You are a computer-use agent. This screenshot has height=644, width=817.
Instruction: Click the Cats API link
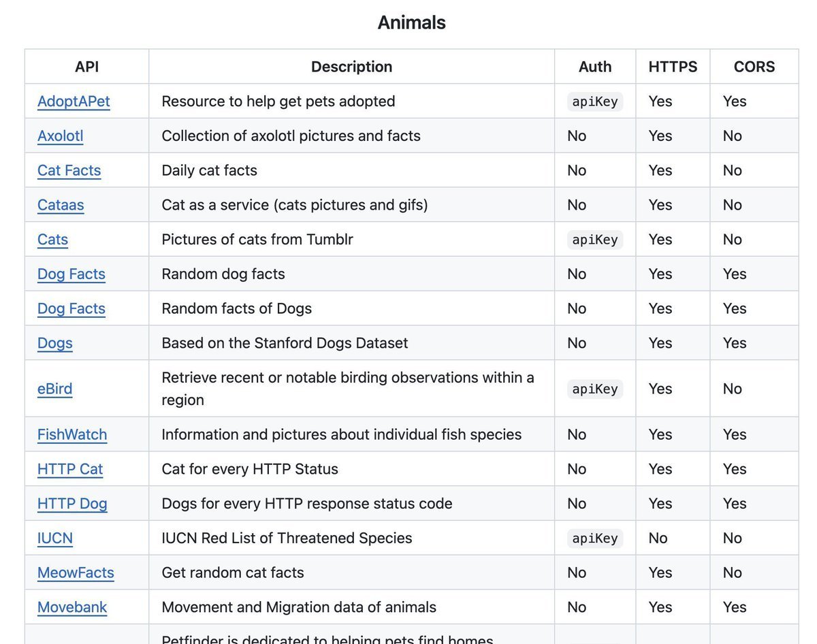coord(53,240)
